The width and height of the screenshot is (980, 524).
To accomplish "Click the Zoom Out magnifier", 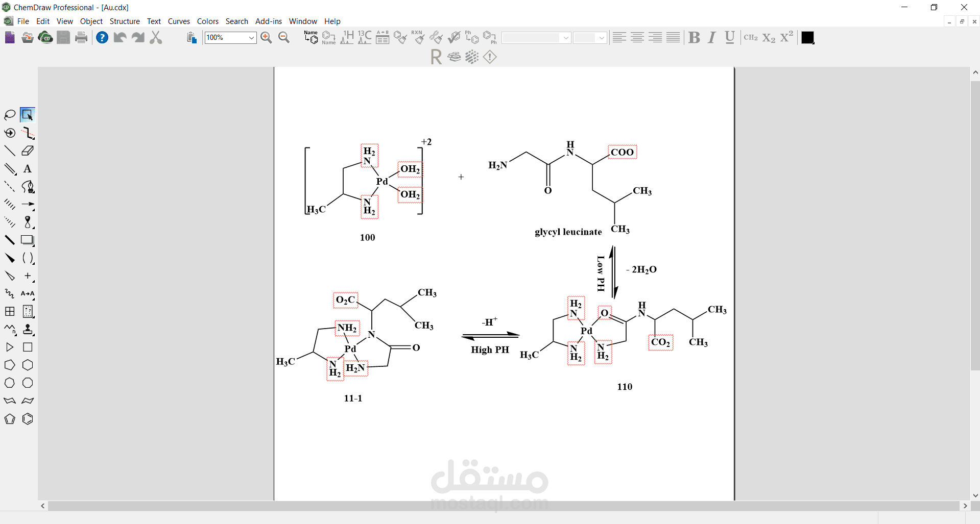I will (284, 37).
